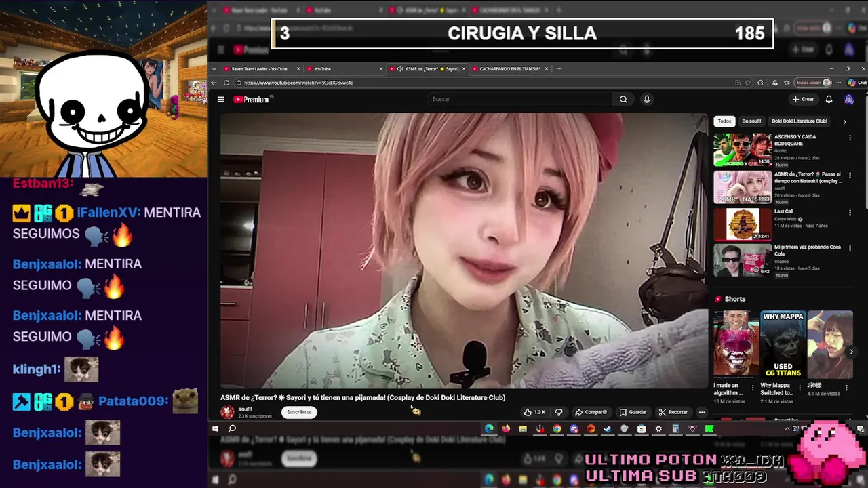Click the Crear button
Image resolution: width=868 pixels, height=488 pixels.
pyautogui.click(x=803, y=99)
